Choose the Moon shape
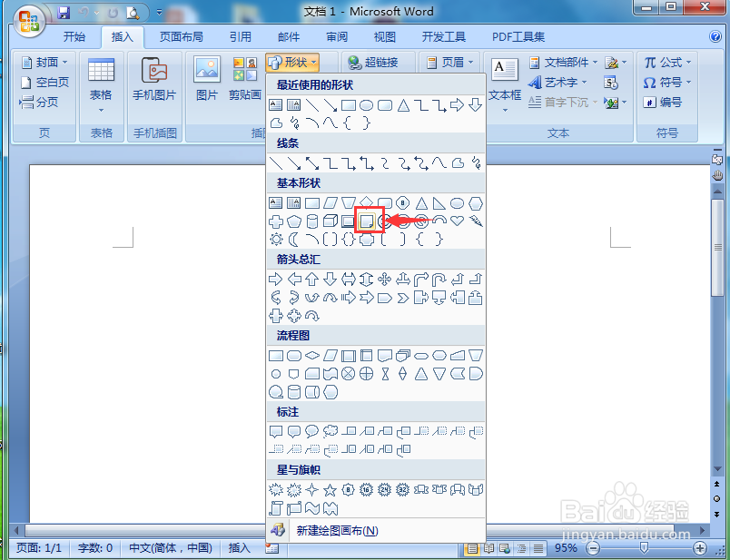730x560 pixels. point(294,240)
